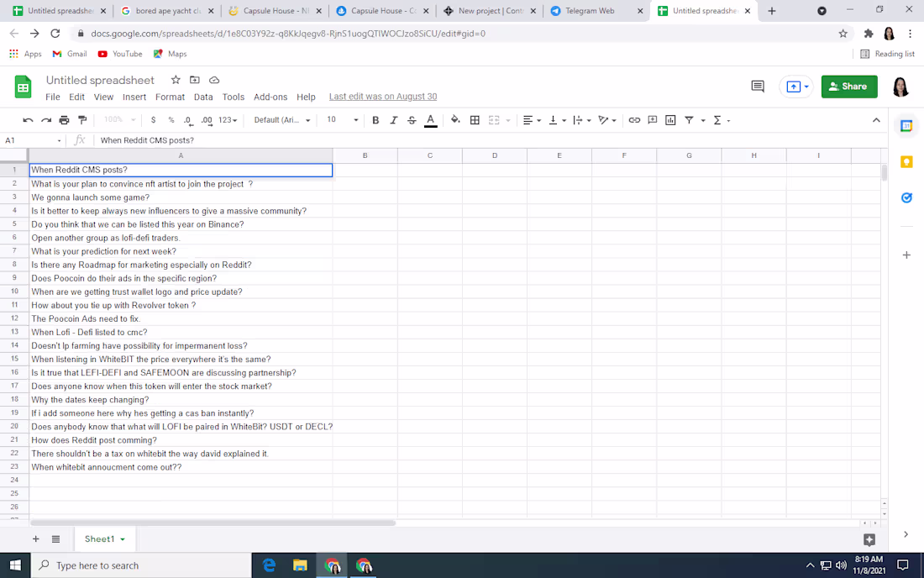Apply strikethrough formatting
Image resolution: width=924 pixels, height=578 pixels.
(412, 119)
